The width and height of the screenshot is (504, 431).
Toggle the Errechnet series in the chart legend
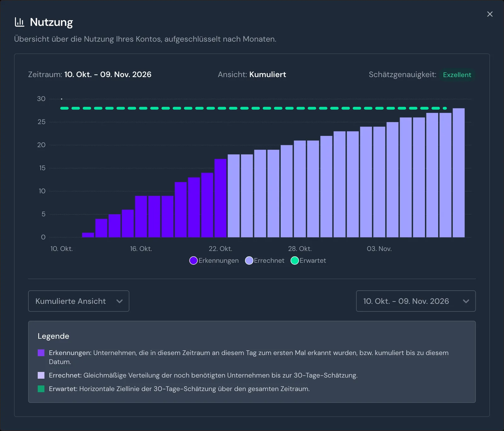pos(265,261)
